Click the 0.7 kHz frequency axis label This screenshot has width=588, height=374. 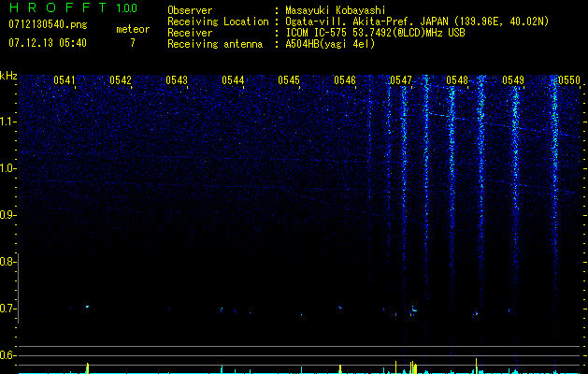(x=7, y=309)
